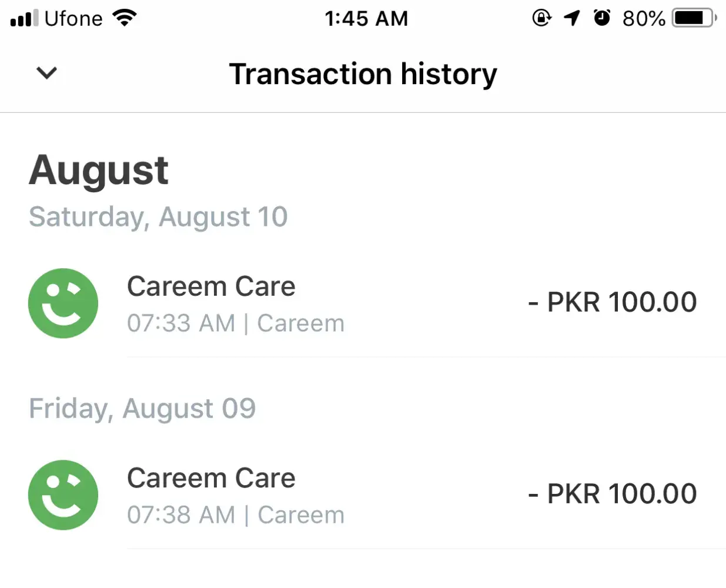
Task: Select the PKR 100.00 amount on August 09
Action: point(613,495)
